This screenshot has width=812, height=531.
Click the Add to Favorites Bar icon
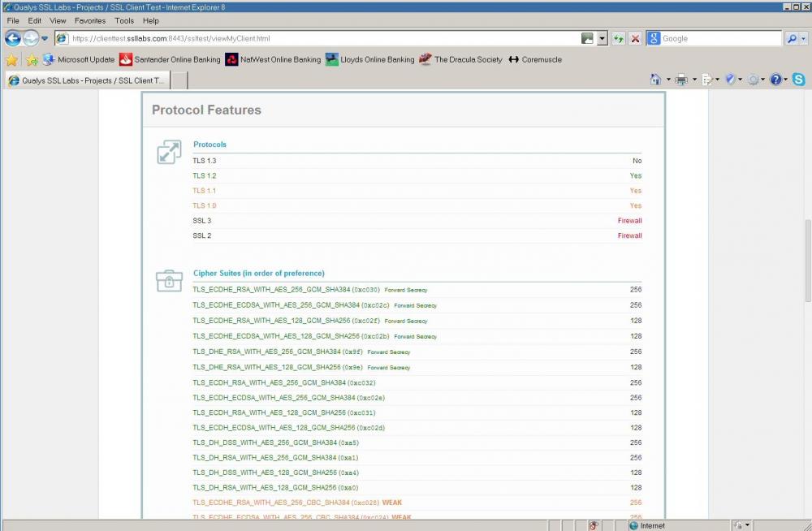[x=32, y=59]
